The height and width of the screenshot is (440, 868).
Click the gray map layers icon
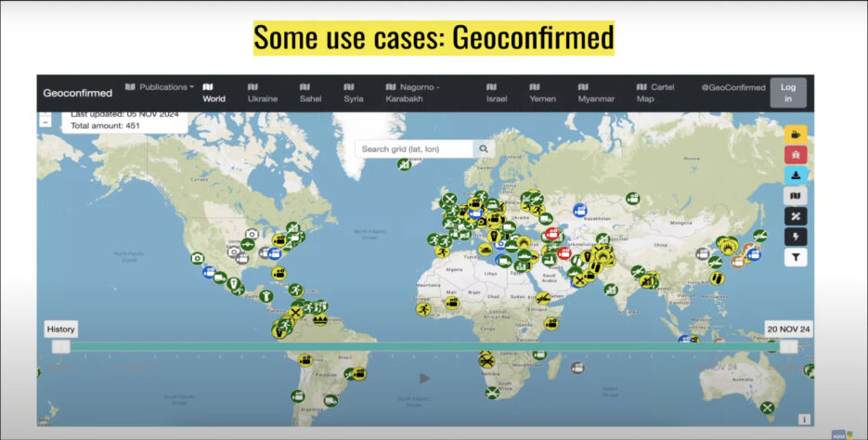(x=796, y=196)
